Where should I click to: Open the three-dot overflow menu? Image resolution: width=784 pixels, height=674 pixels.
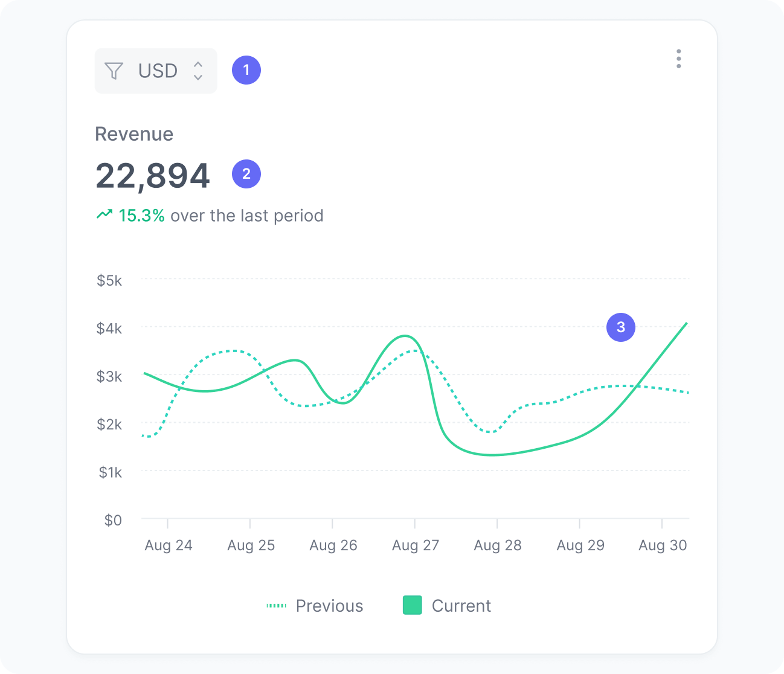click(678, 59)
